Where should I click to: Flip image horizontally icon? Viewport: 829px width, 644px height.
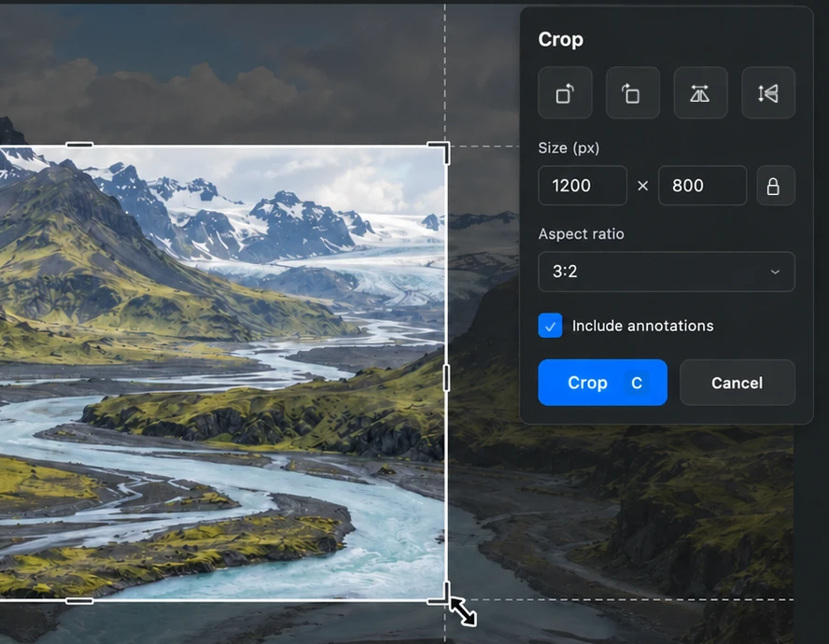700,93
